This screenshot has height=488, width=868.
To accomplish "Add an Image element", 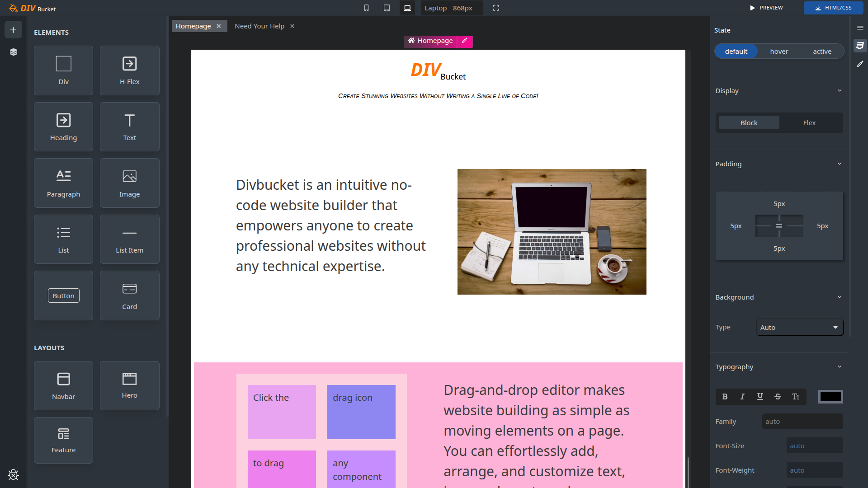I will [x=130, y=183].
